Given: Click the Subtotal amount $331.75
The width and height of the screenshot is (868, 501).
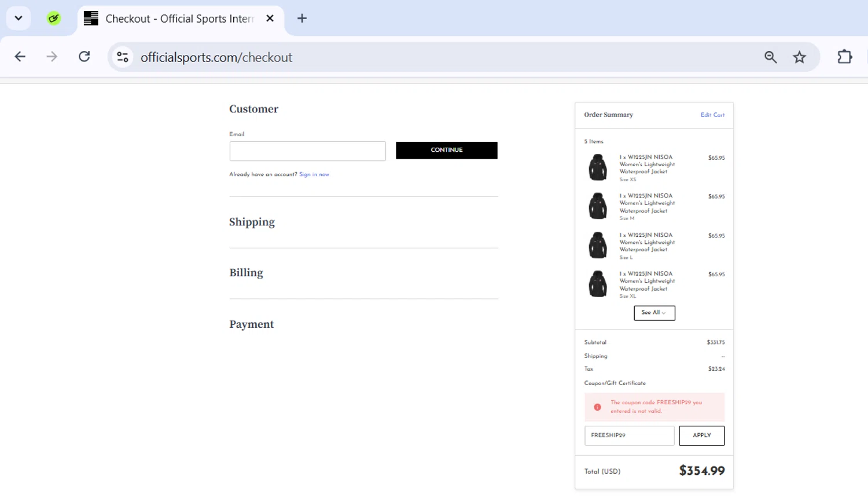Looking at the screenshot, I should coord(715,342).
